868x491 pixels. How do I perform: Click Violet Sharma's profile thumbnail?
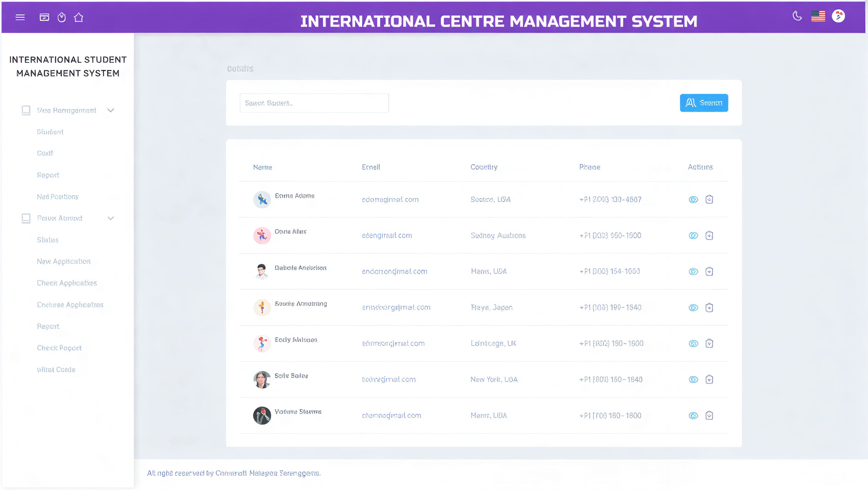(x=262, y=415)
